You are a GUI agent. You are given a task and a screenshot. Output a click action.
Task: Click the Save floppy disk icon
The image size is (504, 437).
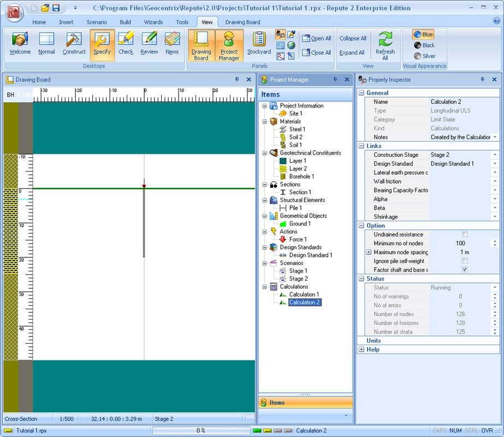tap(56, 8)
